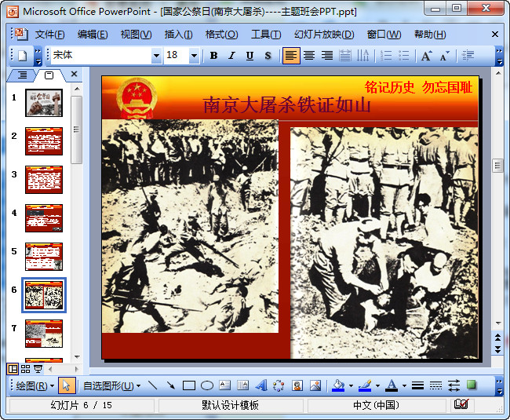Open the 幻灯片放映 menu

click(324, 35)
